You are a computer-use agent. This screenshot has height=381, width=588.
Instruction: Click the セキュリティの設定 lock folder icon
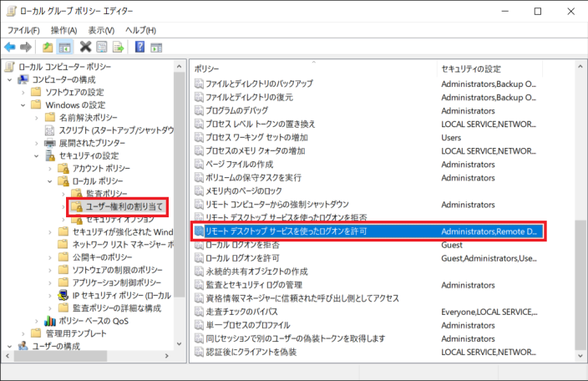click(x=50, y=155)
